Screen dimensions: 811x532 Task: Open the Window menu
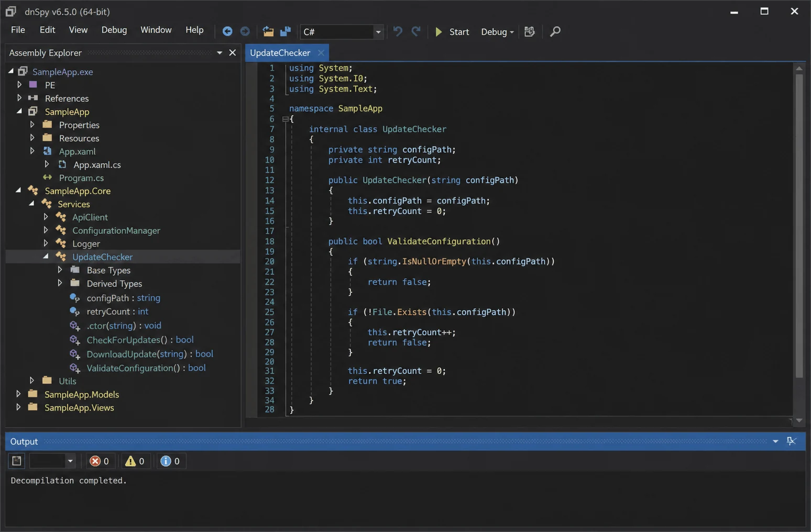click(156, 30)
